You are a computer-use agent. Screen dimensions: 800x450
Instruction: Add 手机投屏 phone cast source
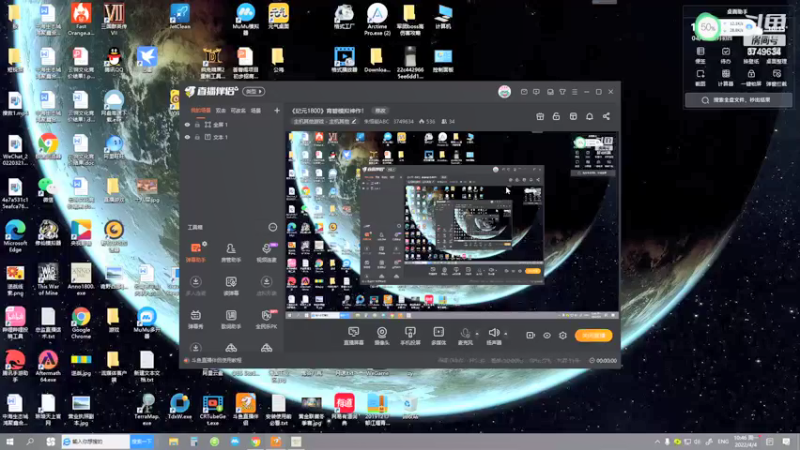(410, 336)
